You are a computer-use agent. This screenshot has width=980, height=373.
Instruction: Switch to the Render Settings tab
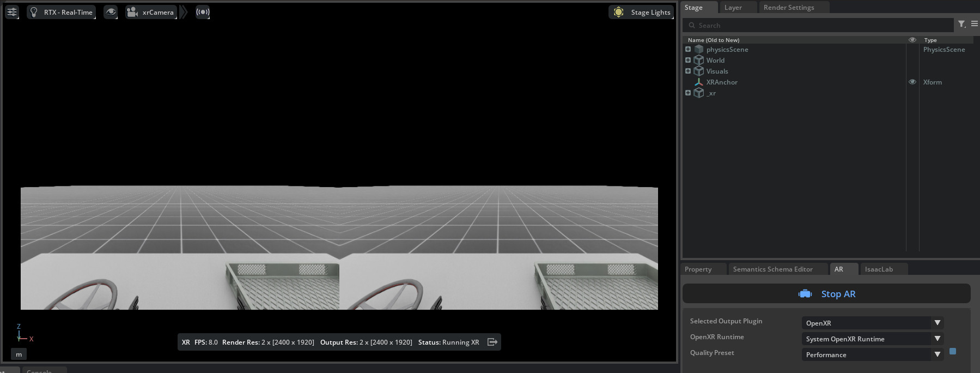(x=788, y=8)
